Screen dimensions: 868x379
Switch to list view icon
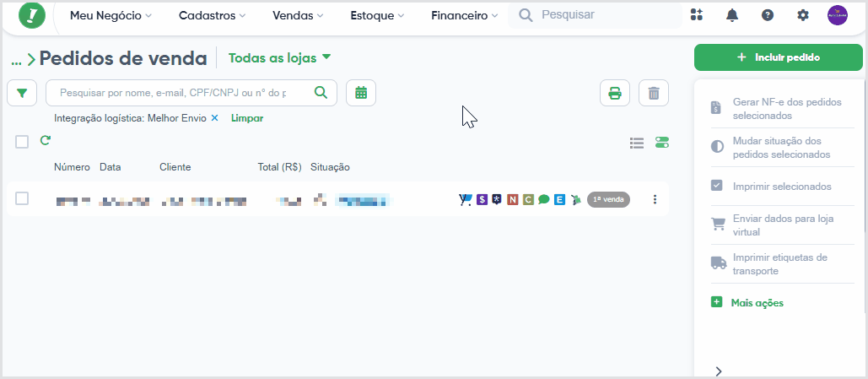(x=637, y=143)
